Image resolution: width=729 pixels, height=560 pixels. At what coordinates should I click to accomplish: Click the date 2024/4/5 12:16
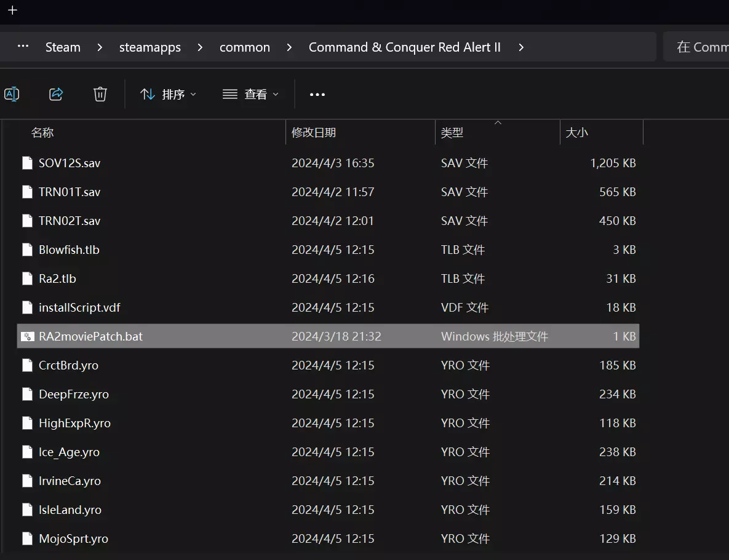[x=333, y=278]
